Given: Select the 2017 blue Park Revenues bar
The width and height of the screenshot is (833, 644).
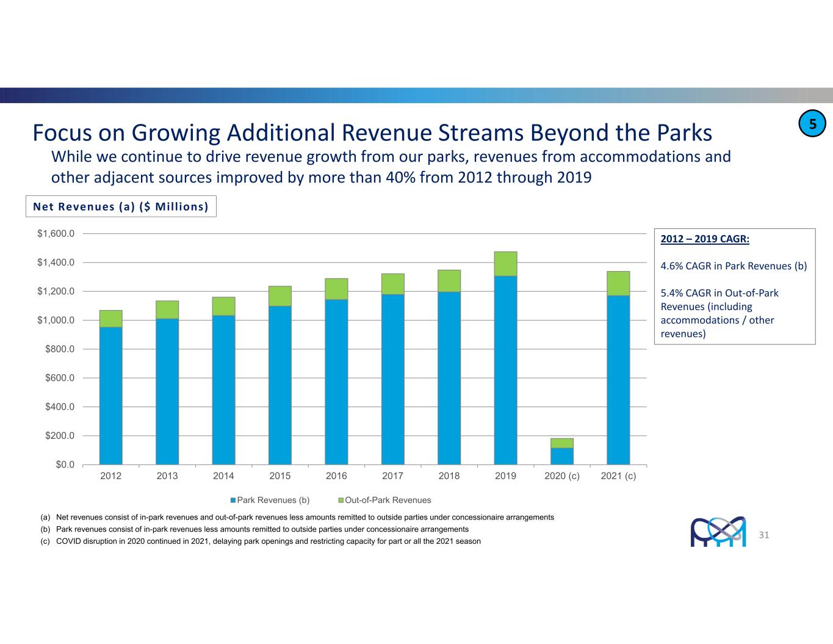Looking at the screenshot, I should (x=392, y=379).
